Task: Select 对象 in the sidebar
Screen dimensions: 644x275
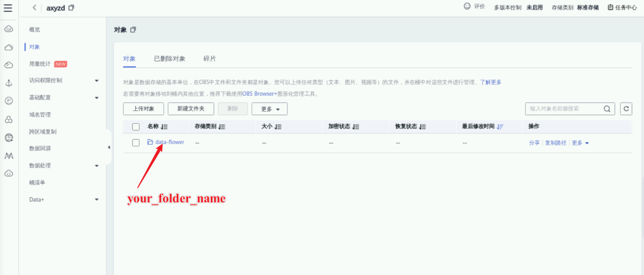Action: [x=34, y=47]
